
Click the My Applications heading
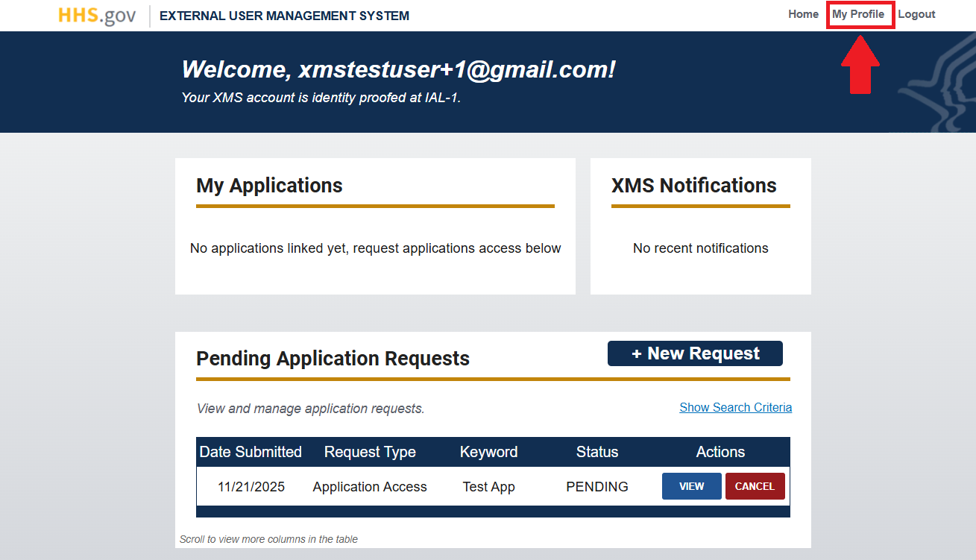[269, 186]
